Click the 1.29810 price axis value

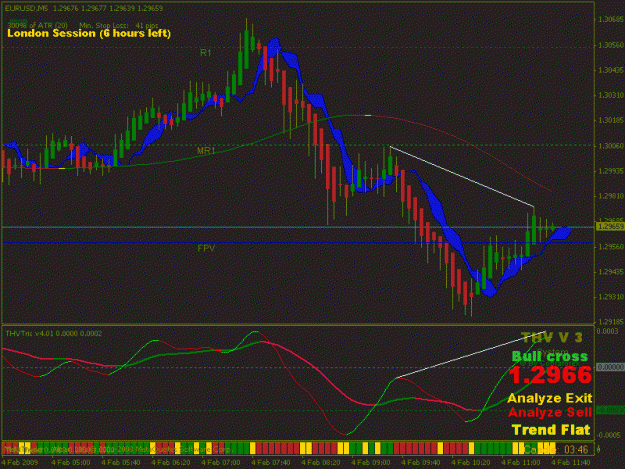pos(610,196)
